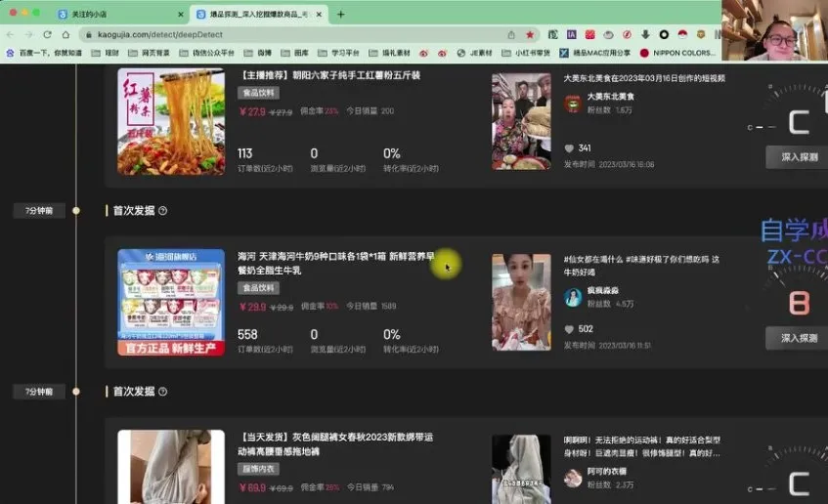Click the bookmark star in the address bar

530,34
